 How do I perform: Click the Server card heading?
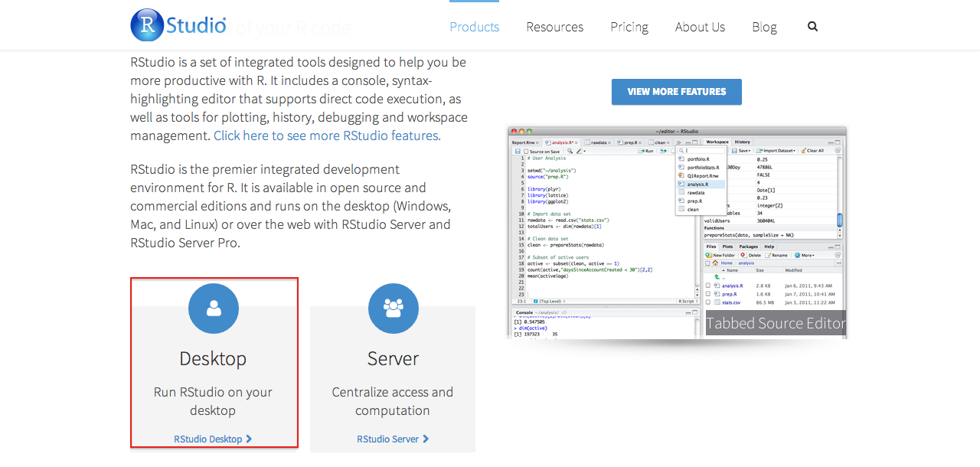point(393,358)
